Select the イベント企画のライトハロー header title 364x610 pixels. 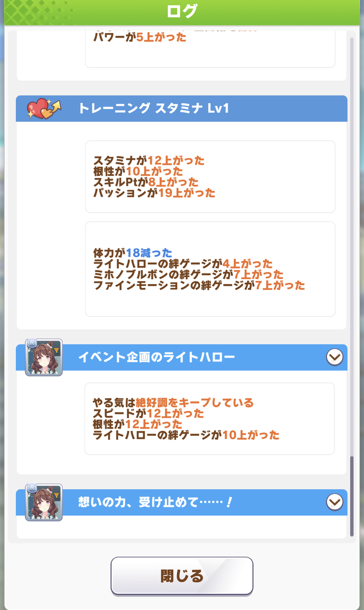[x=156, y=357]
